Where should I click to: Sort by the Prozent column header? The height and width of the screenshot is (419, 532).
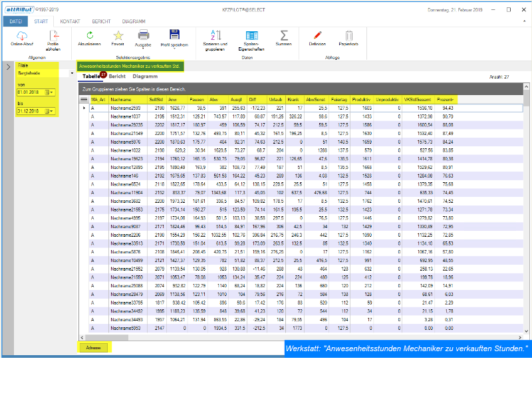click(447, 99)
